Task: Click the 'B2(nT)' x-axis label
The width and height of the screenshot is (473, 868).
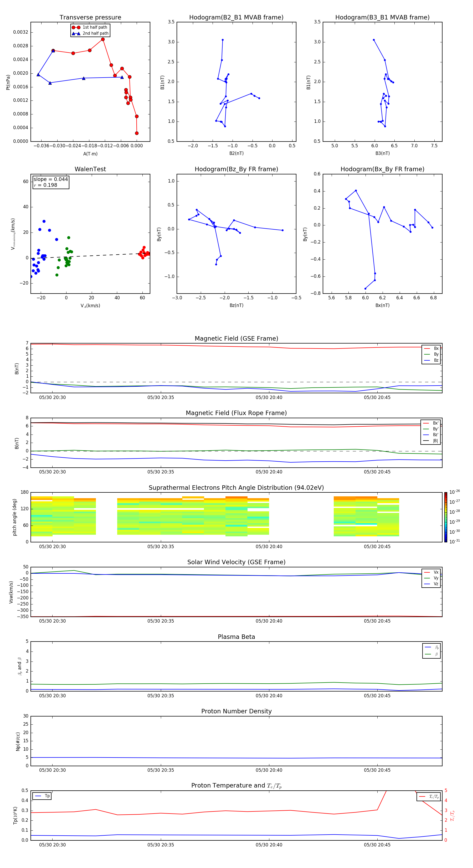Action: point(236,153)
